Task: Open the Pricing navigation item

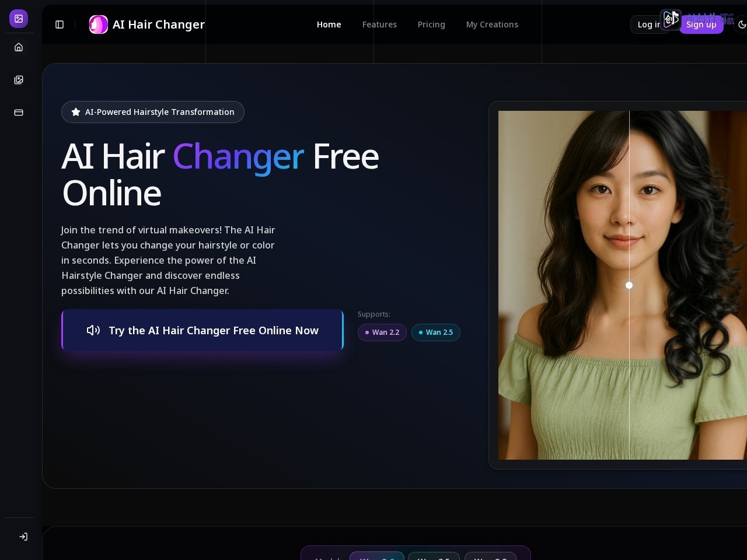Action: [x=431, y=24]
